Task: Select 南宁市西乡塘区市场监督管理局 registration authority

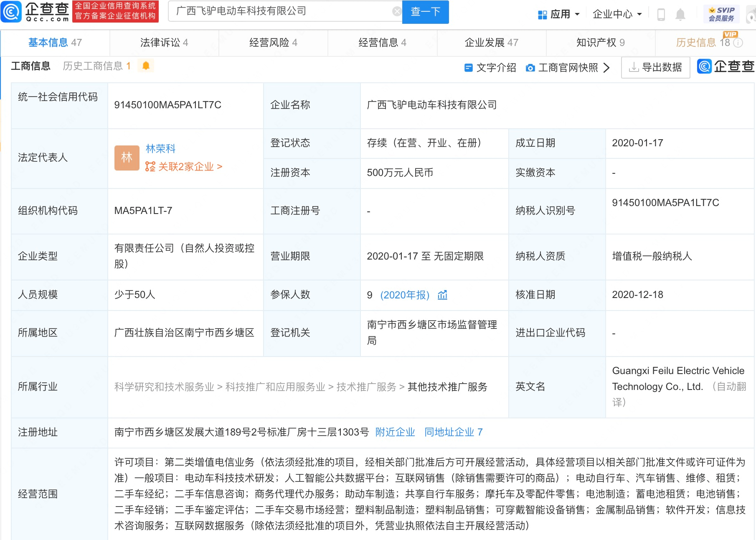Action: click(x=432, y=333)
